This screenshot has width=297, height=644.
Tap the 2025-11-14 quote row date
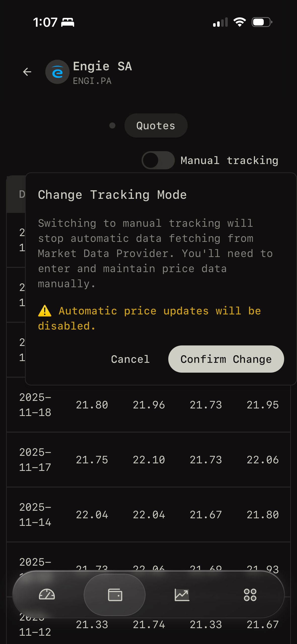[35, 515]
